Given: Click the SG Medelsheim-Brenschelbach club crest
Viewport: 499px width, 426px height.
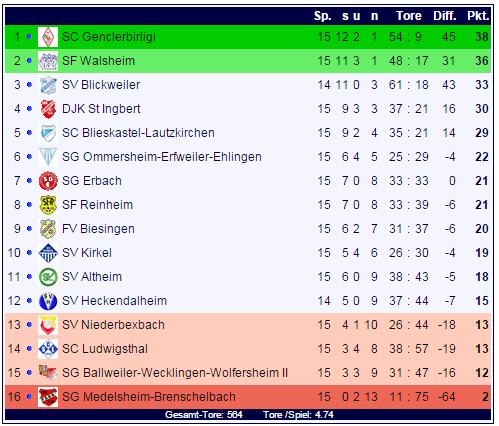Looking at the screenshot, I should pos(48,397).
